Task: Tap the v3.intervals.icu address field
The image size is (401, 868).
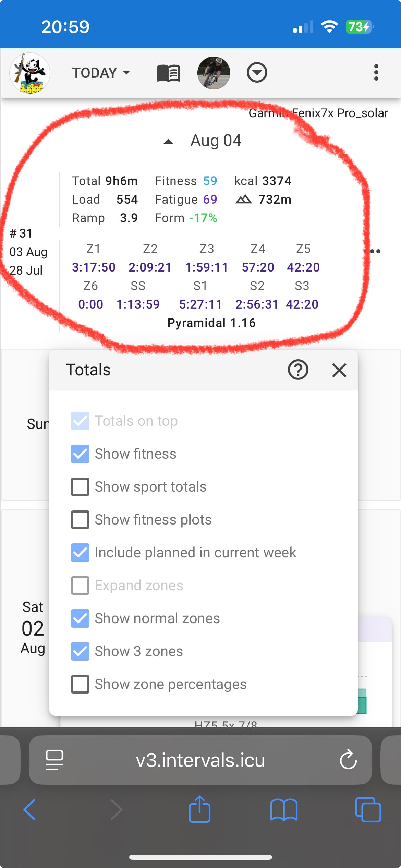Action: 200,760
